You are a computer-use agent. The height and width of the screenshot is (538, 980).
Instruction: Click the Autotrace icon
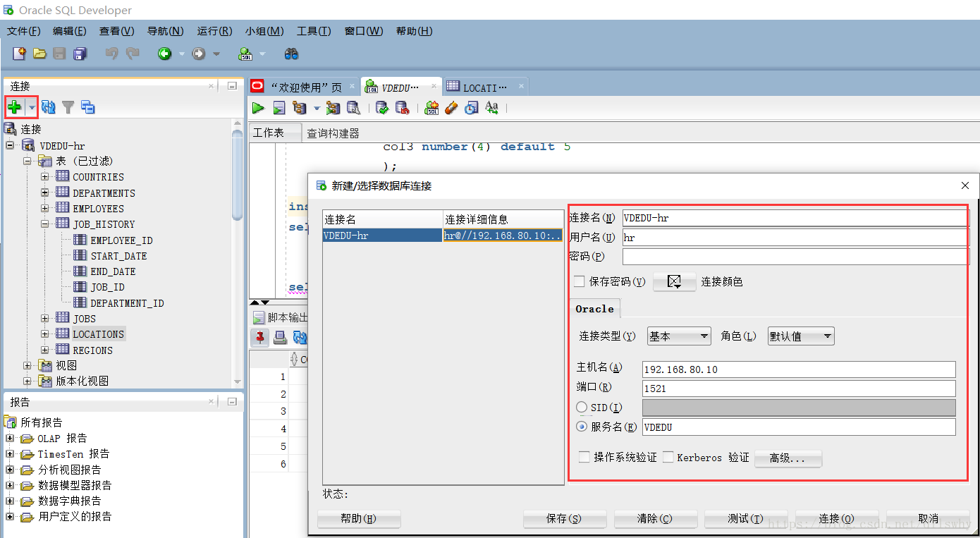pyautogui.click(x=333, y=108)
